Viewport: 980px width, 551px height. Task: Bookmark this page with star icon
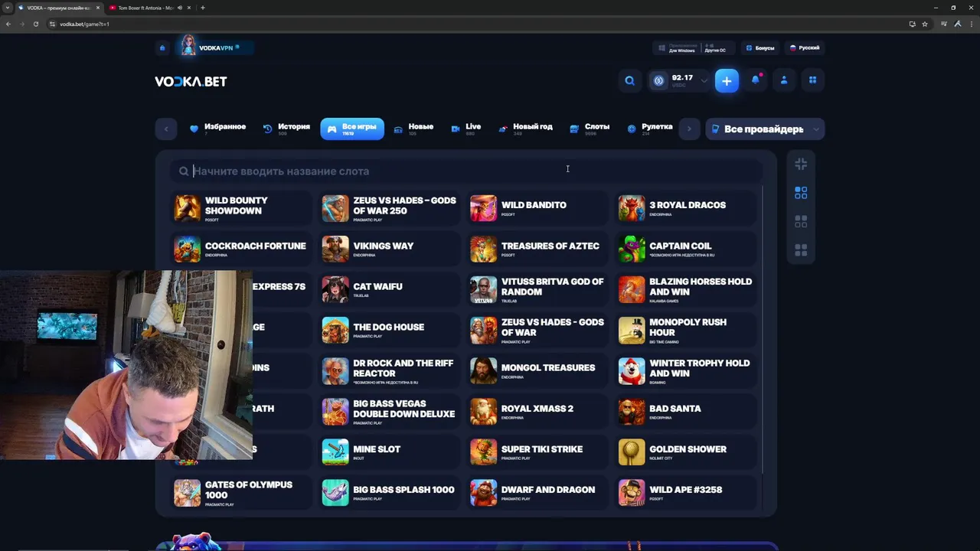click(x=925, y=24)
